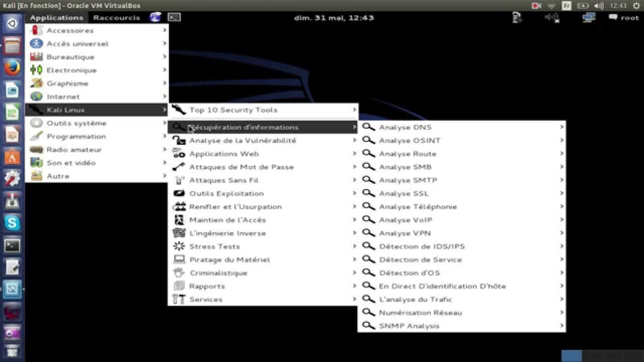Click accessibility icon in Kali panel

point(517,18)
